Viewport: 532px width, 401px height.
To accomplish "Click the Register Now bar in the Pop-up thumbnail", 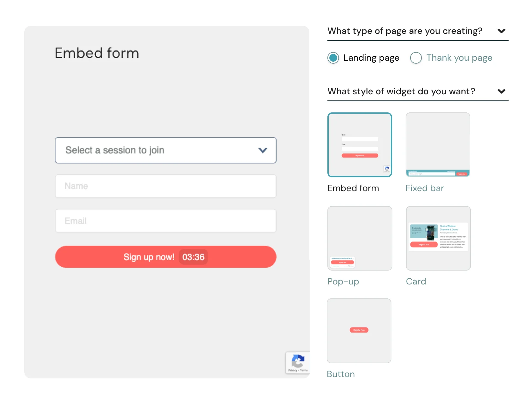I will (342, 262).
